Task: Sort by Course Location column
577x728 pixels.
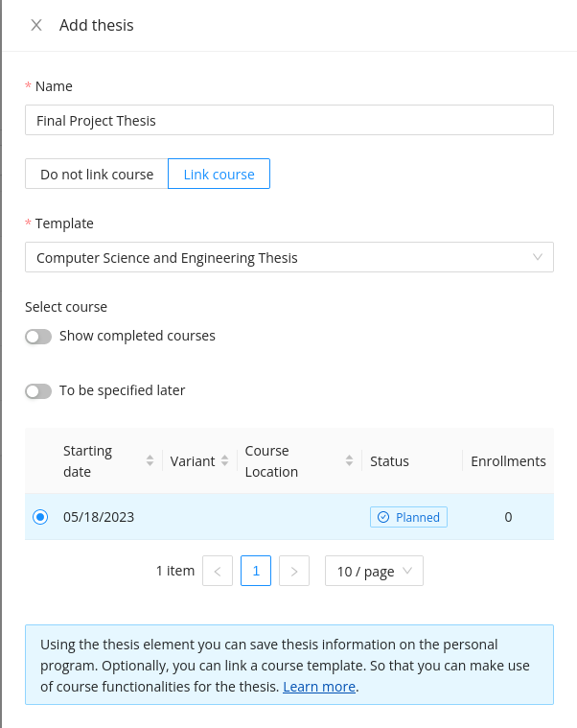Action: click(x=349, y=460)
